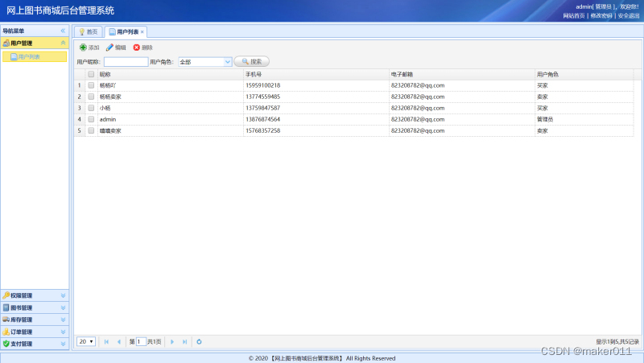This screenshot has height=363, width=644.
Task: Click the lightbulb icon on 首页 tab
Action: [82, 31]
